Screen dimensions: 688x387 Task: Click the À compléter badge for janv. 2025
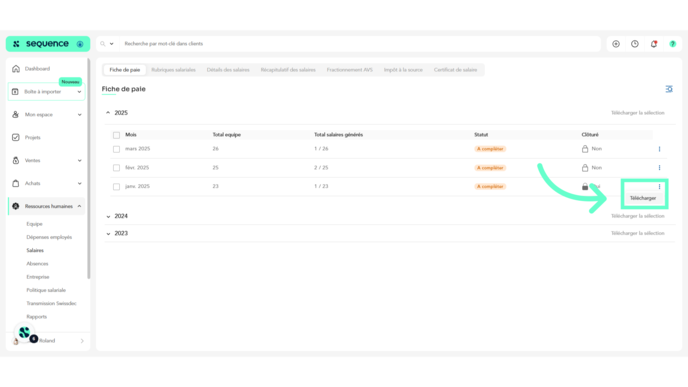[490, 186]
